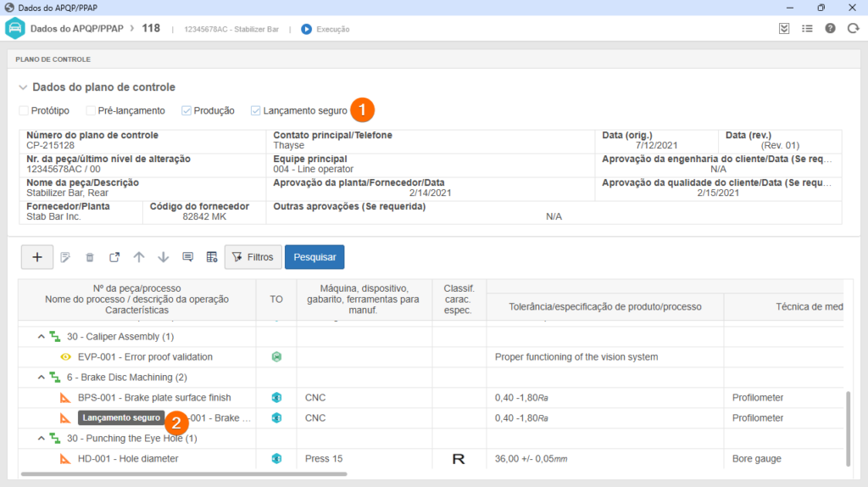The height and width of the screenshot is (487, 868).
Task: Click the horizontal scrollbar under the table
Action: (x=254, y=474)
